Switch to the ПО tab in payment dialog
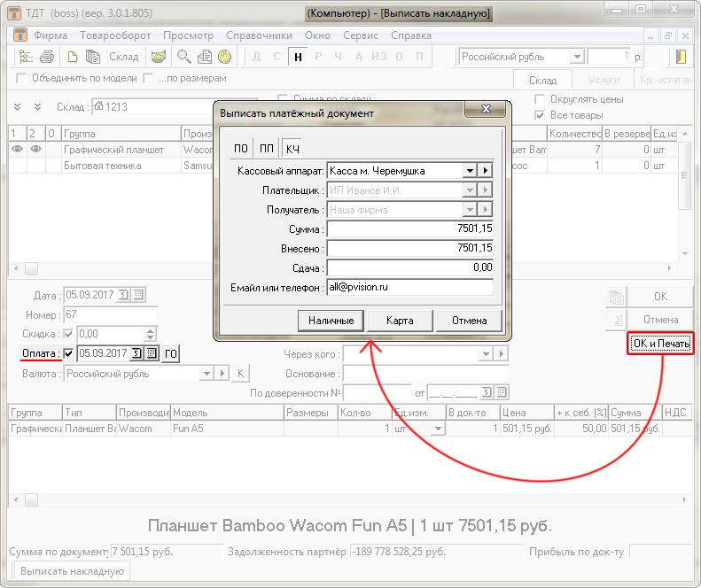 pos(240,148)
